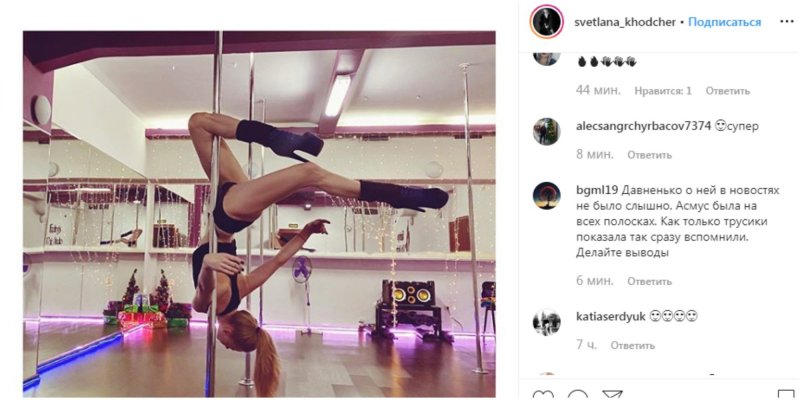Image resolution: width=800 pixels, height=400 pixels.
Task: Open svetlana_khodcher username link
Action: 625,22
